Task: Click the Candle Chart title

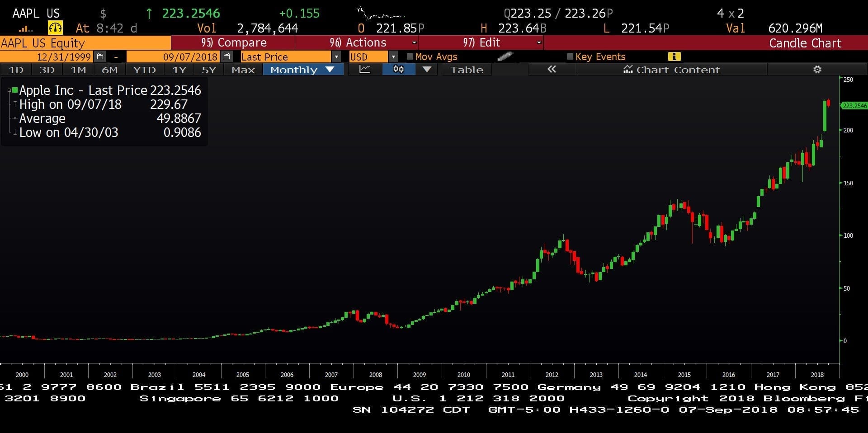Action: point(805,43)
